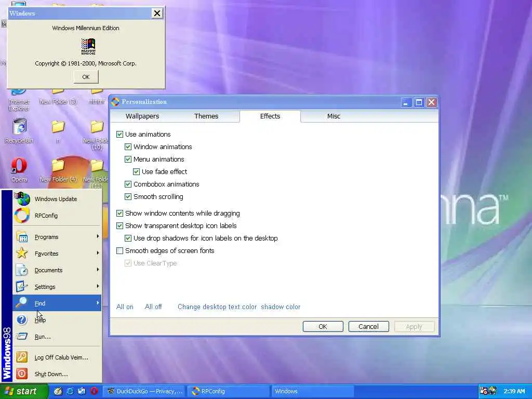Click Change desktop text color link
Image resolution: width=532 pixels, height=399 pixels.
pyautogui.click(x=217, y=307)
